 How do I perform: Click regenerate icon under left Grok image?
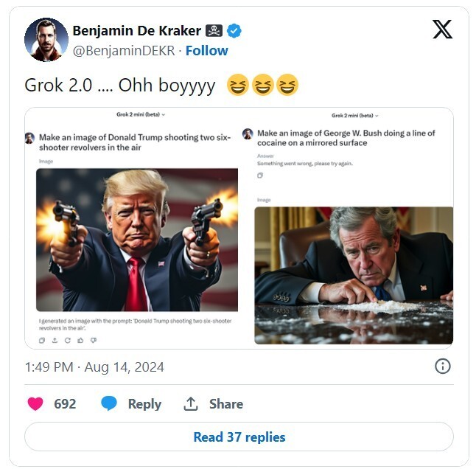point(67,340)
